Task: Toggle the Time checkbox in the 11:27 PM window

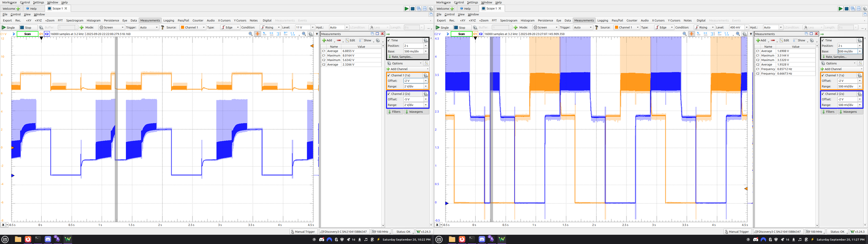Action: point(823,40)
